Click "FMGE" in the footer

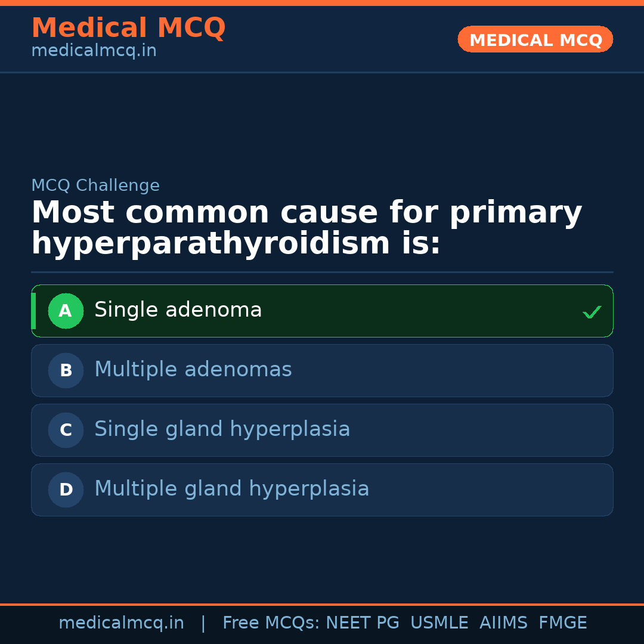[562, 623]
